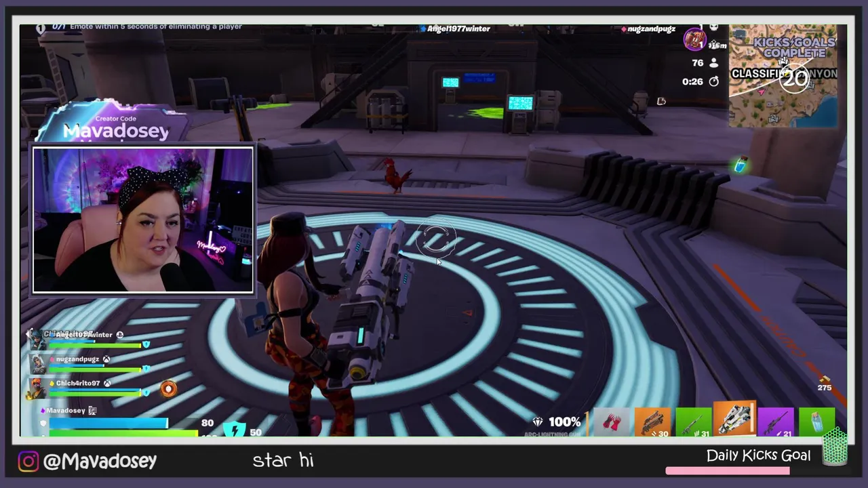
Task: Click the storm timer stopwatch icon
Action: tap(713, 81)
